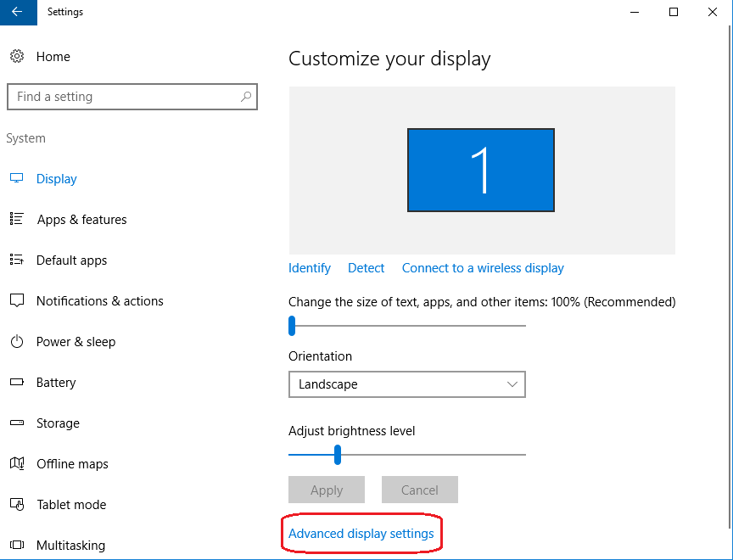Screen dimensions: 733x560
Task: Click the back arrow in title bar
Action: [17, 12]
